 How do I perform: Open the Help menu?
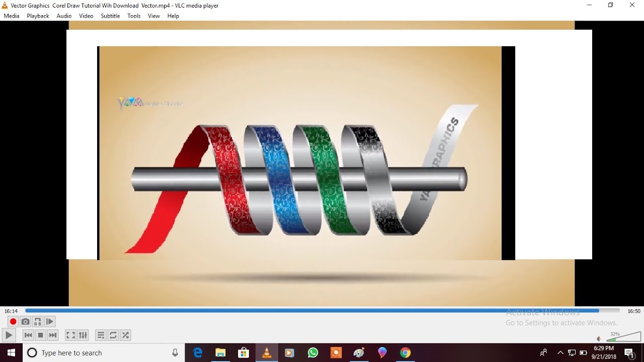[173, 16]
